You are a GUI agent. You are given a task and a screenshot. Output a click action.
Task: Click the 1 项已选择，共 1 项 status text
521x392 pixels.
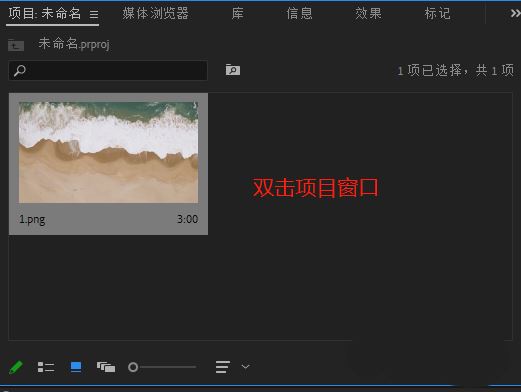pyautogui.click(x=455, y=70)
